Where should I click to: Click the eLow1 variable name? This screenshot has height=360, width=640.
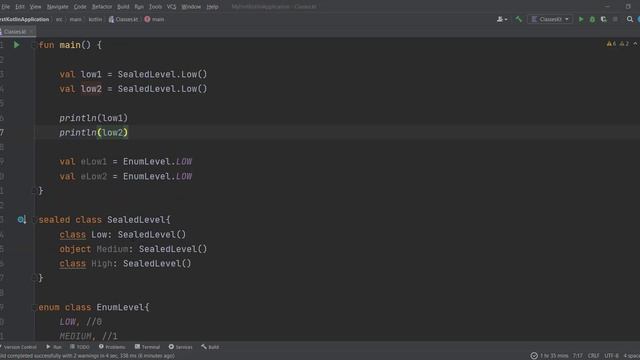pos(94,162)
